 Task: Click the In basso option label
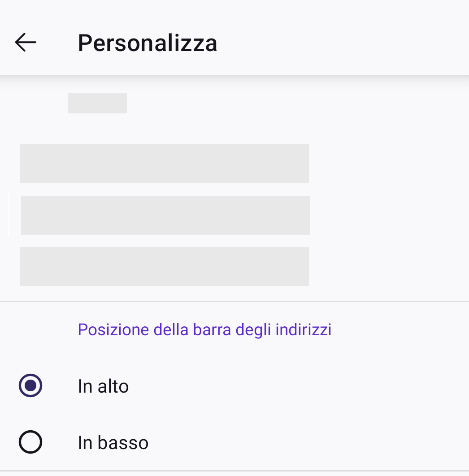[113, 443]
